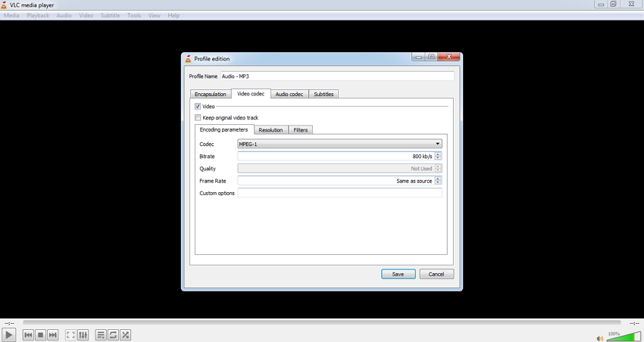Show the playlist panel
Screen dimensions: 644x342
[101, 335]
